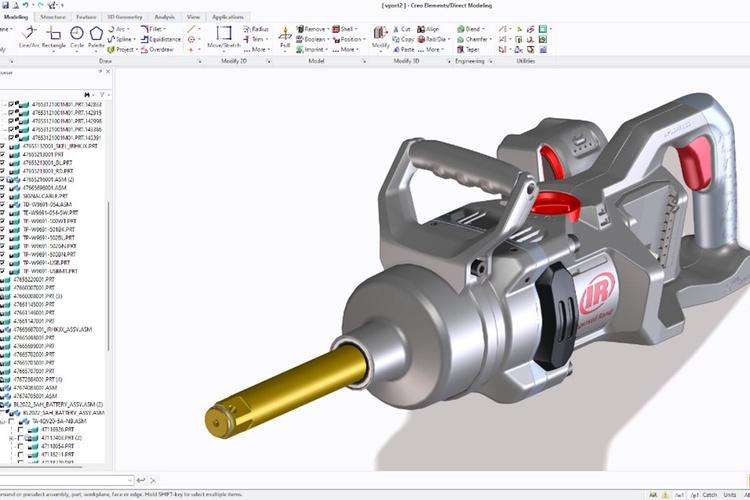Select the Rad/Dia tool

click(434, 39)
